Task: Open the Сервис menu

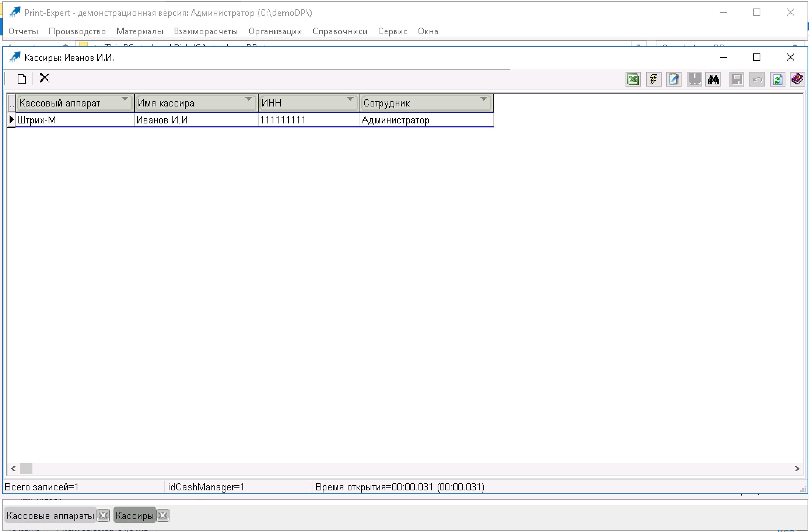Action: [393, 31]
